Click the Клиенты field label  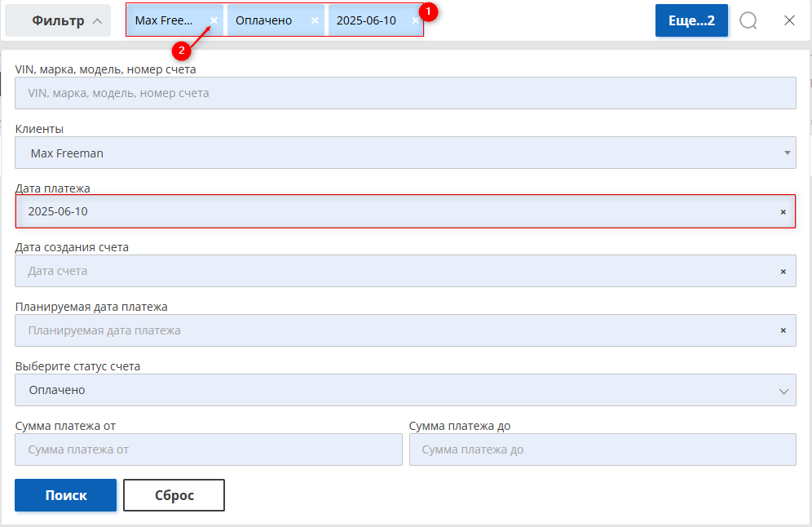pos(39,129)
